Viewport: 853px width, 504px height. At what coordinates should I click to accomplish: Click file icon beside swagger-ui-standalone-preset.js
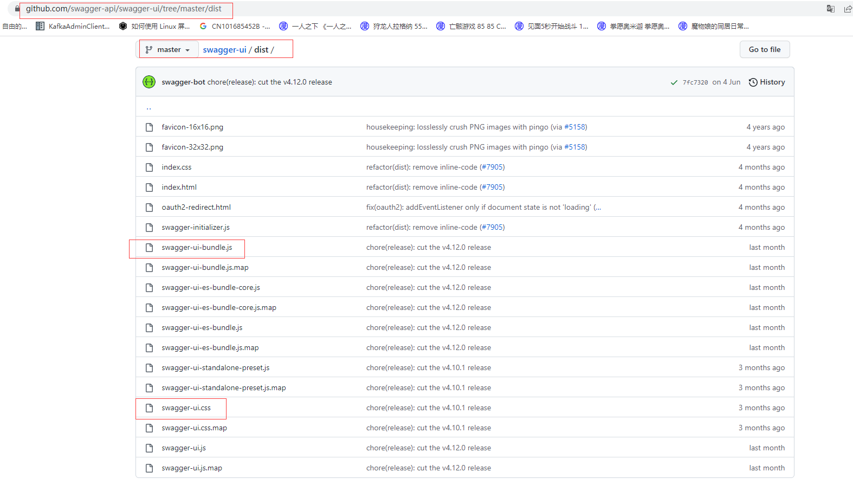pyautogui.click(x=149, y=368)
